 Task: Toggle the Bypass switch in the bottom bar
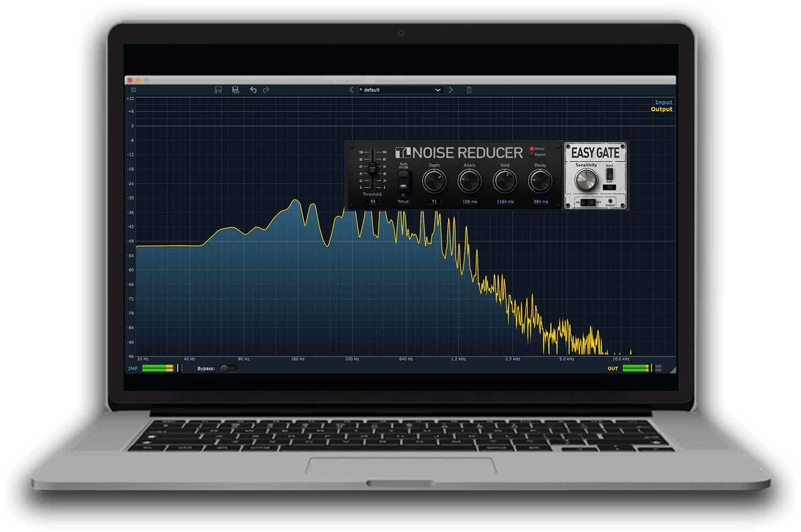[228, 369]
